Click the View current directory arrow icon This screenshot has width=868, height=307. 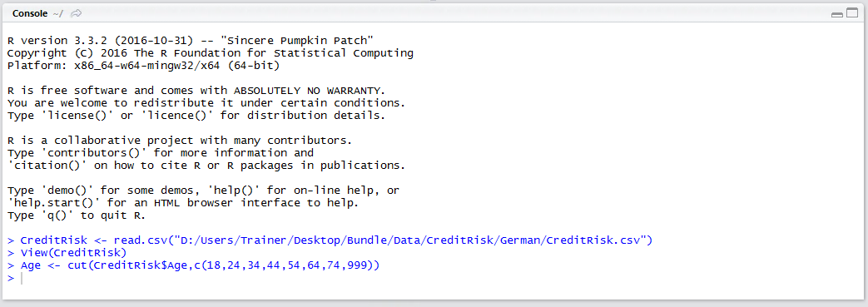click(77, 13)
